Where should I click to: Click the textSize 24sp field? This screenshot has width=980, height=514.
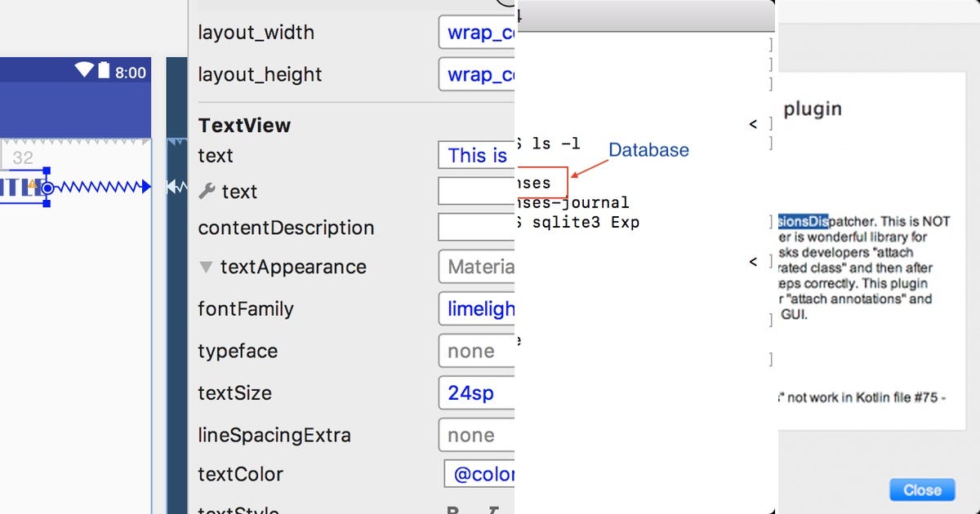(478, 393)
